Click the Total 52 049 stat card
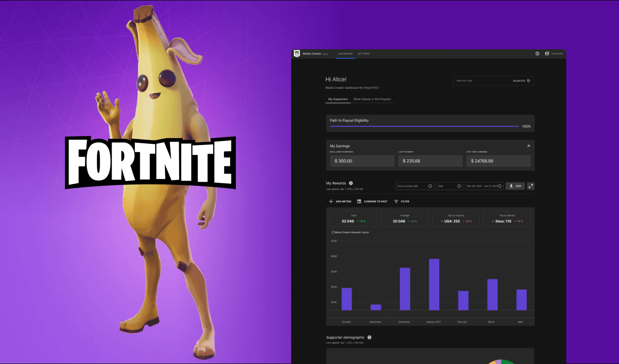The image size is (619, 364). [354, 219]
